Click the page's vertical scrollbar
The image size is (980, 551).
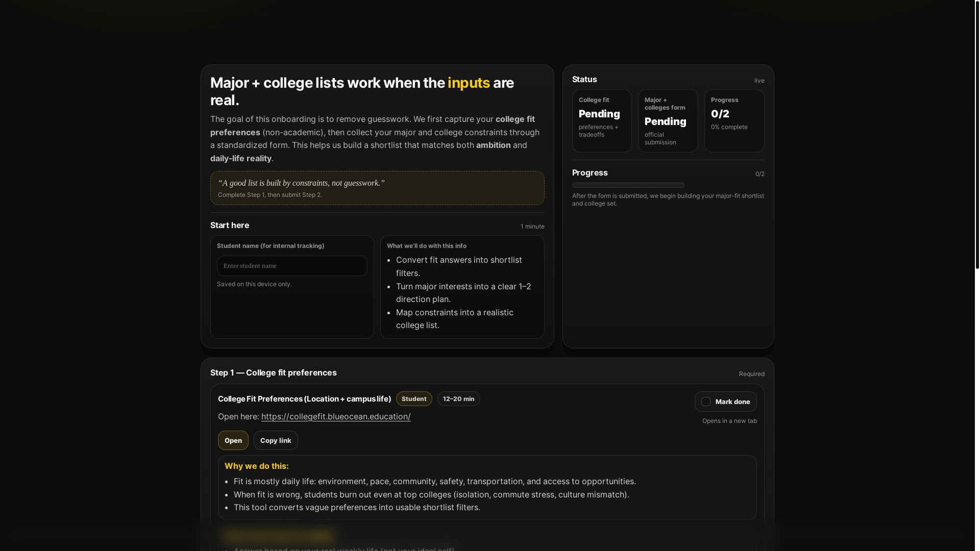(977, 135)
